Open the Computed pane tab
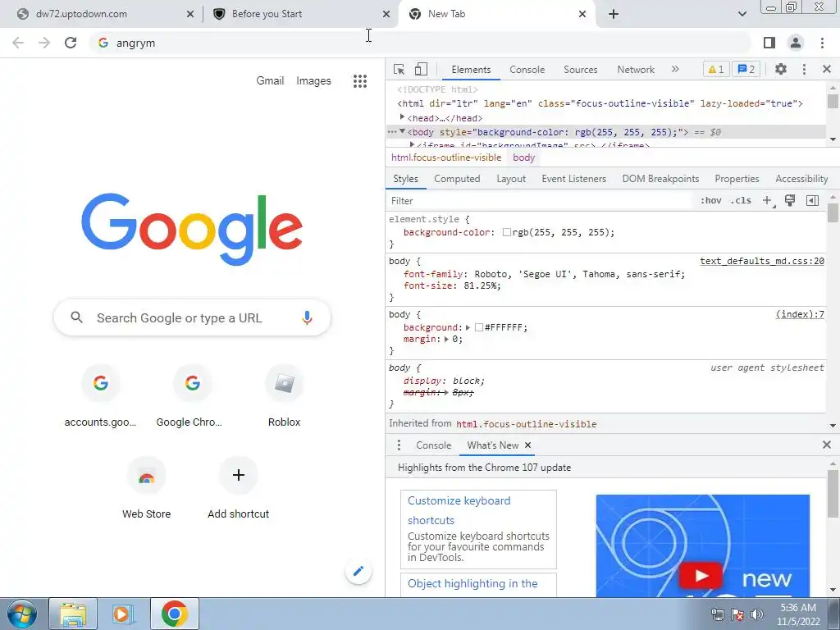This screenshot has height=630, width=840. [457, 179]
